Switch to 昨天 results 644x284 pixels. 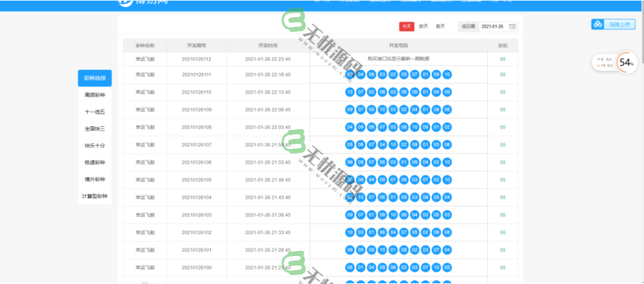coord(424,26)
